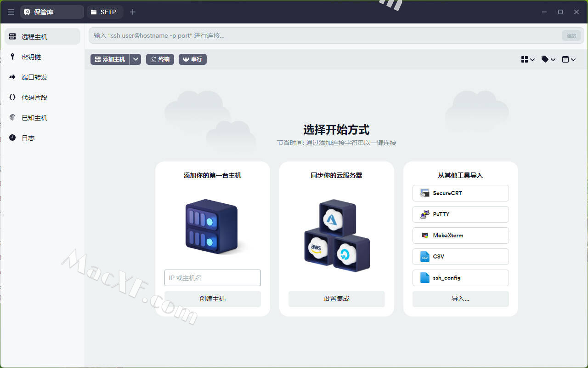Image resolution: width=588 pixels, height=368 pixels.
Task: Click the 远程主机 server icon
Action: (x=12, y=36)
